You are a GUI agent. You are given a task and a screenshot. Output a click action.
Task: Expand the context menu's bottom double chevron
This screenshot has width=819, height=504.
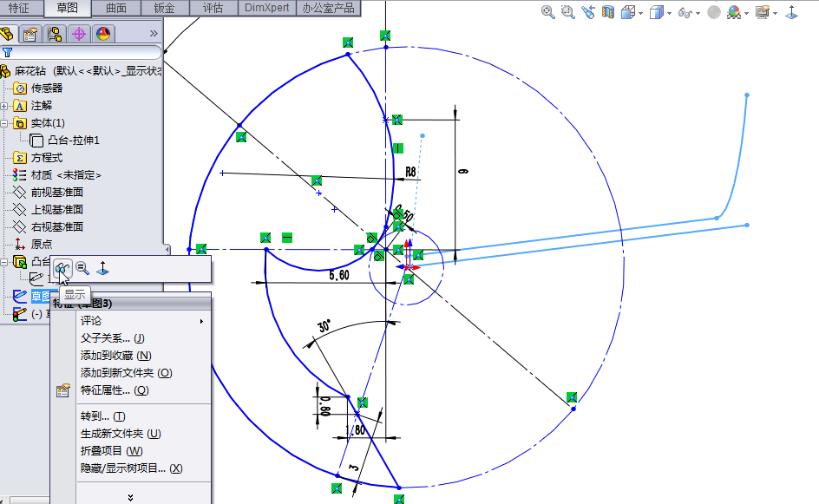130,497
